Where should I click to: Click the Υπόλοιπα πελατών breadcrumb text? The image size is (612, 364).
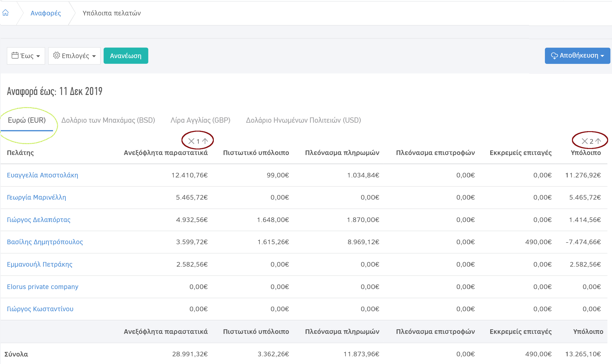tap(112, 13)
